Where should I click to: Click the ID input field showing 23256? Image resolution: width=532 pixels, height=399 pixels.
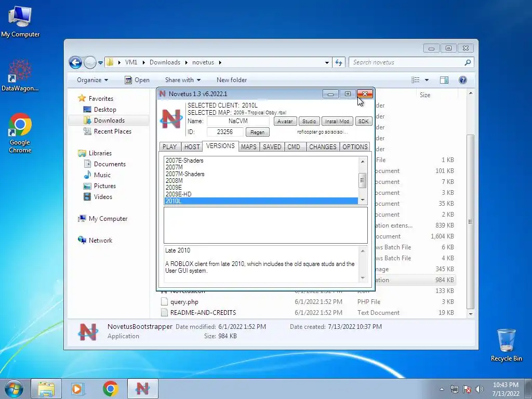point(225,132)
